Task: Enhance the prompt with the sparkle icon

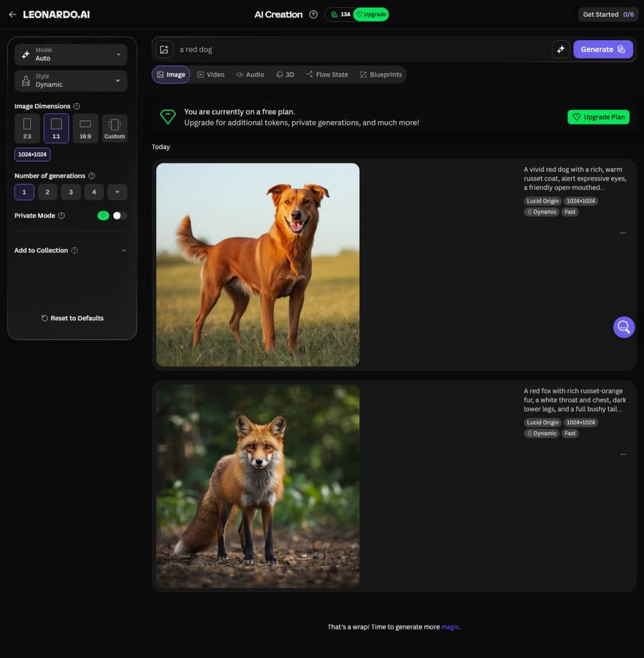Action: 560,49
